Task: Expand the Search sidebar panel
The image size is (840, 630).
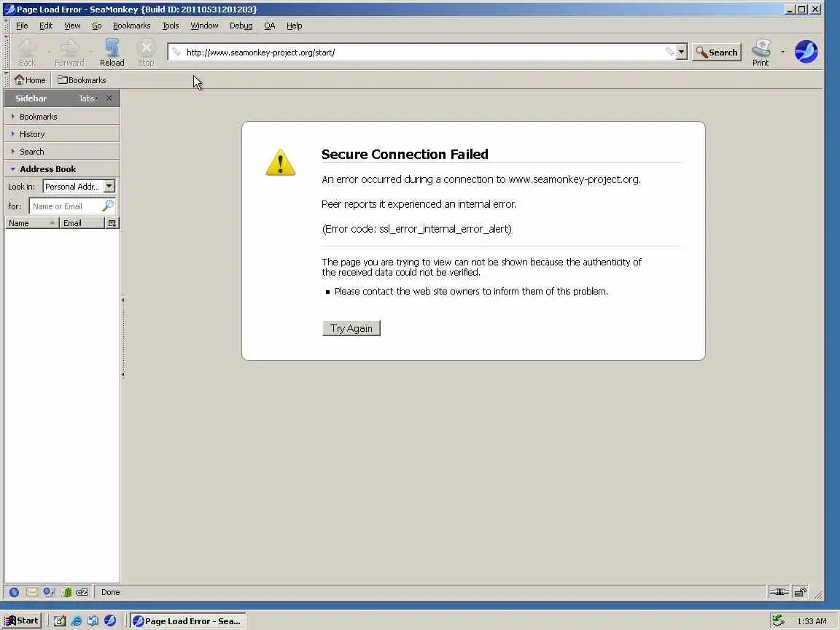Action: [x=62, y=152]
